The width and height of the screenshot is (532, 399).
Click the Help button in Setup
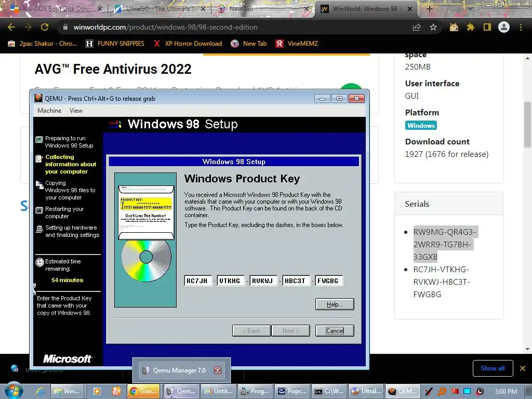pos(335,304)
